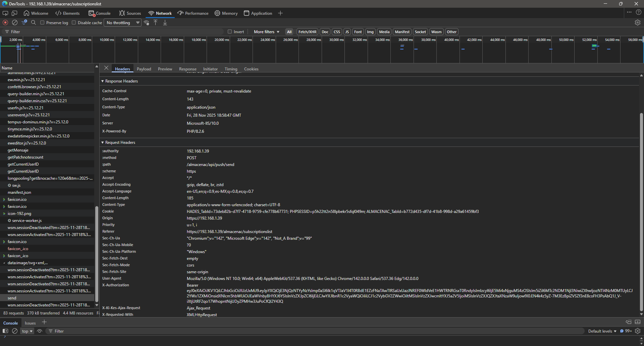Screen dimensions: 644x346
Task: Open the network search magnifier
Action: click(x=34, y=22)
